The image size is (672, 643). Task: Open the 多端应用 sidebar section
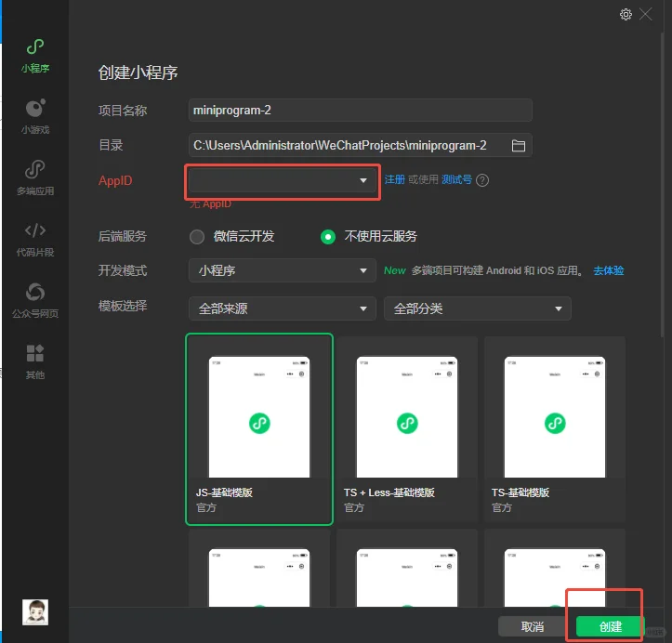35,177
